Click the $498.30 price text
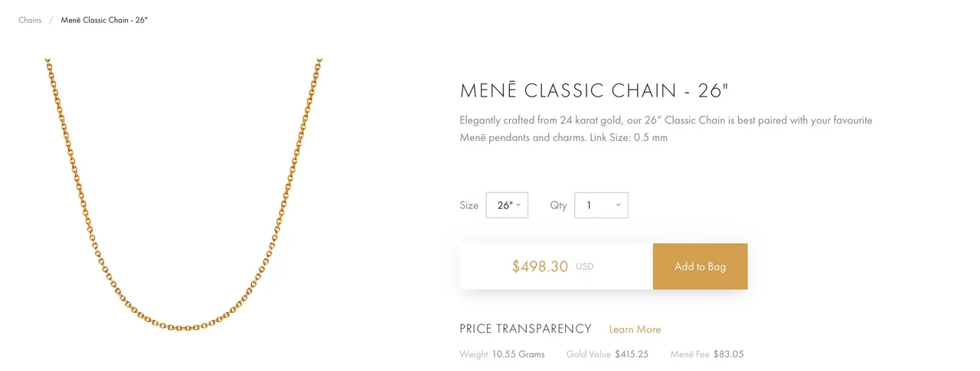The width and height of the screenshot is (980, 371). (x=540, y=267)
